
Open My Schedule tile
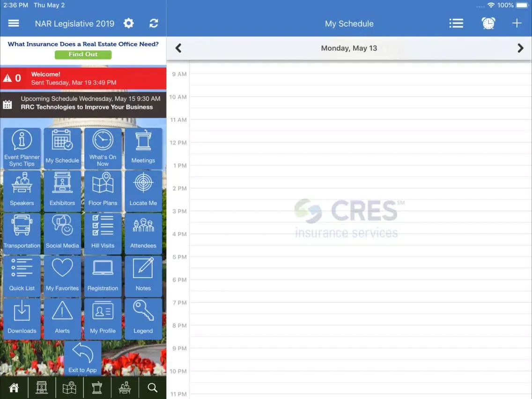click(62, 148)
